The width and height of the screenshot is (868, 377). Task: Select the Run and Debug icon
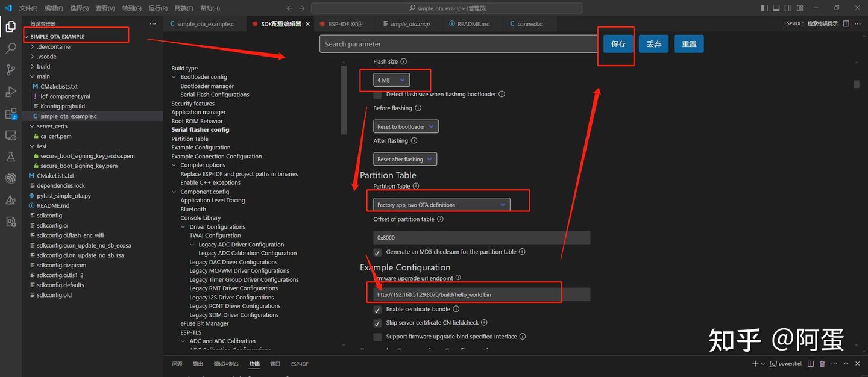pos(10,92)
